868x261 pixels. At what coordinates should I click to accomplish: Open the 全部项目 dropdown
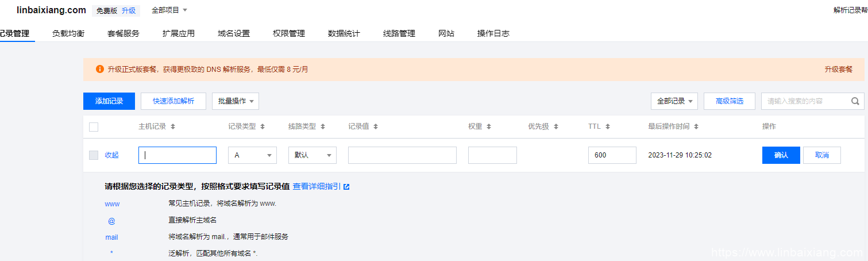click(x=169, y=10)
